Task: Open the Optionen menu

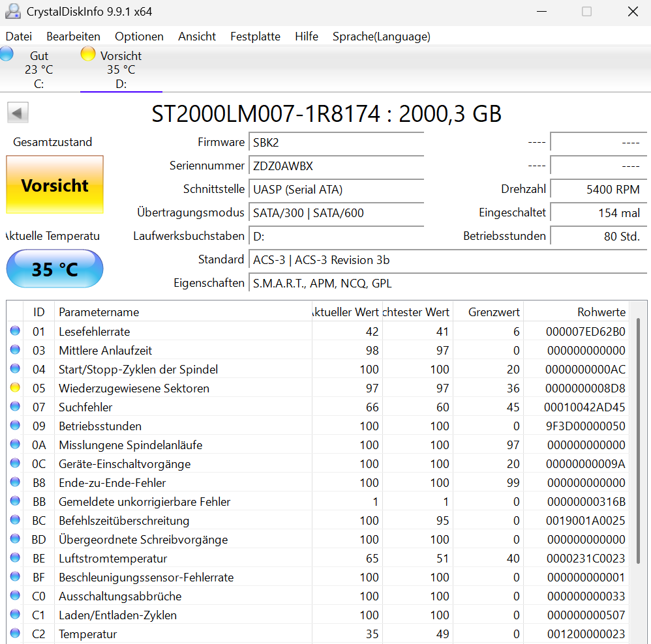Action: point(139,37)
